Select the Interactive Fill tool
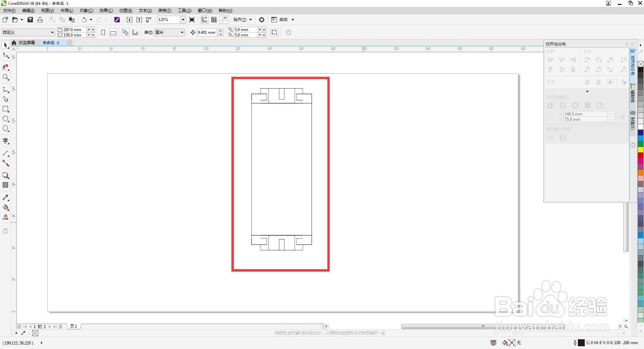 coord(6,208)
